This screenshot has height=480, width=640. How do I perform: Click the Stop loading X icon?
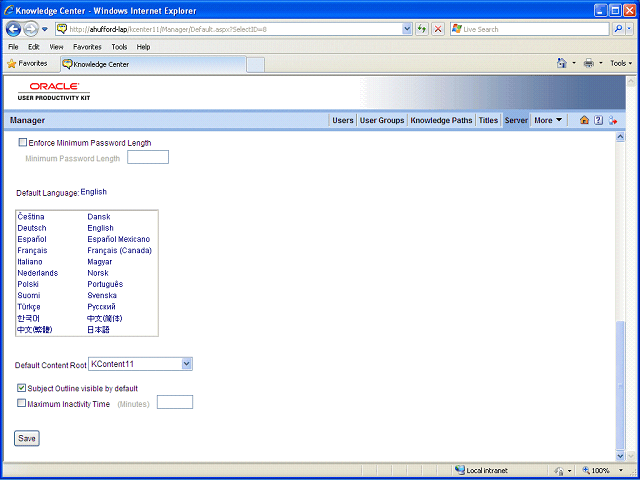click(438, 29)
